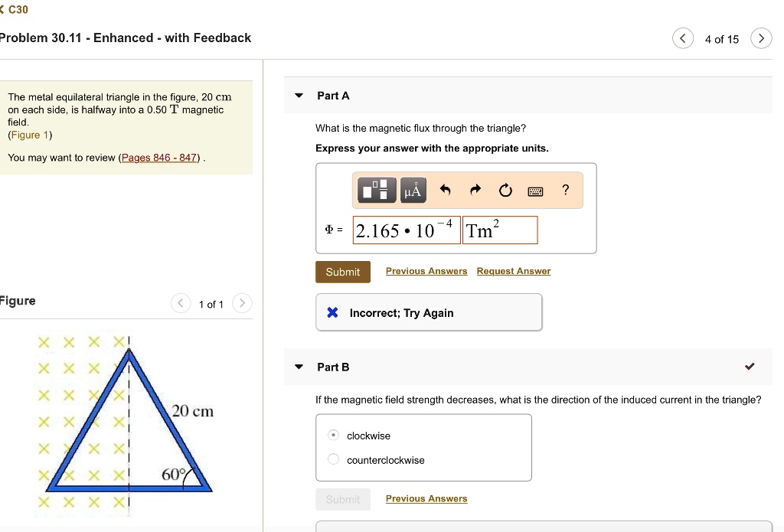The width and height of the screenshot is (784, 532).
Task: Collapse Part A with its disclosure triangle
Action: click(x=298, y=95)
